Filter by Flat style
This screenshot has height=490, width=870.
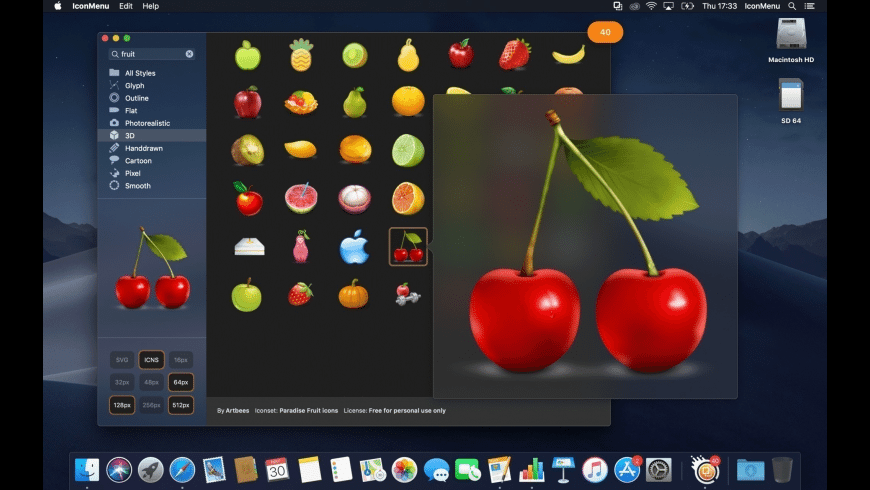[152, 110]
